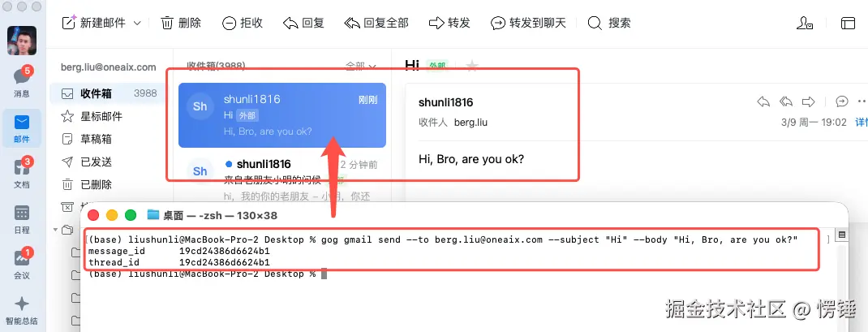Select the unread shunli1816 email
868x332 pixels.
(281, 177)
